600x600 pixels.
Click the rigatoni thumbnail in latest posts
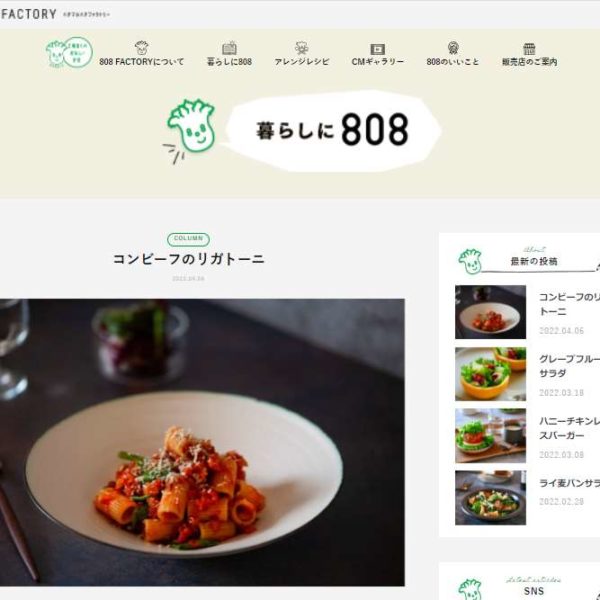[x=490, y=312]
